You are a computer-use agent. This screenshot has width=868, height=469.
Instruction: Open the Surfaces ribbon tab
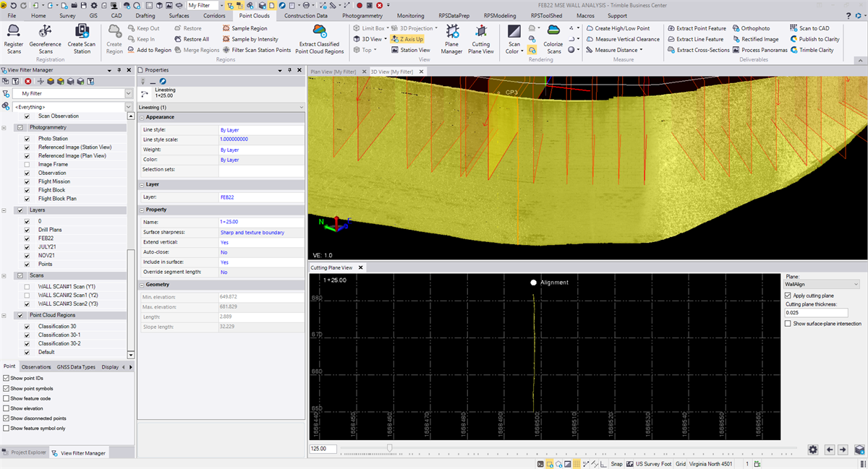click(179, 15)
